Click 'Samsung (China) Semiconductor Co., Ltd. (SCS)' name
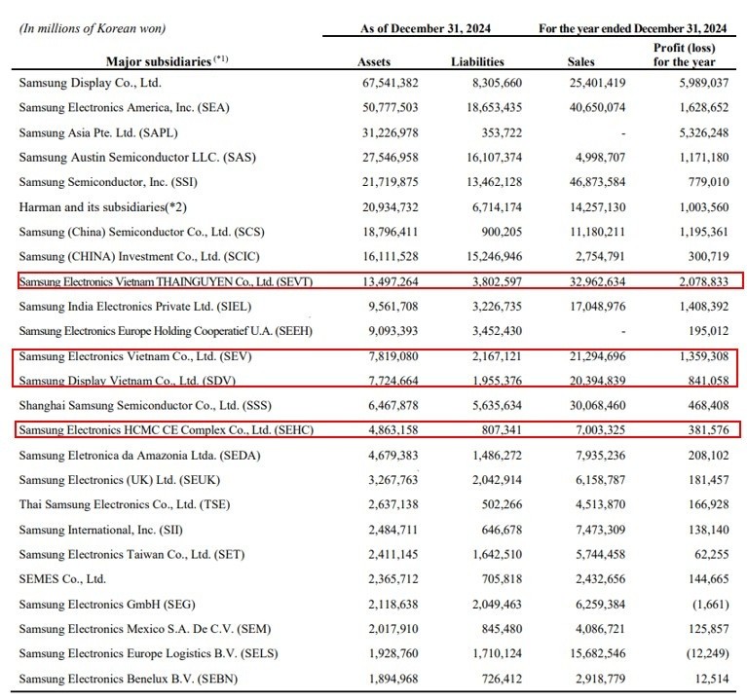The height and width of the screenshot is (700, 747). click(x=141, y=232)
